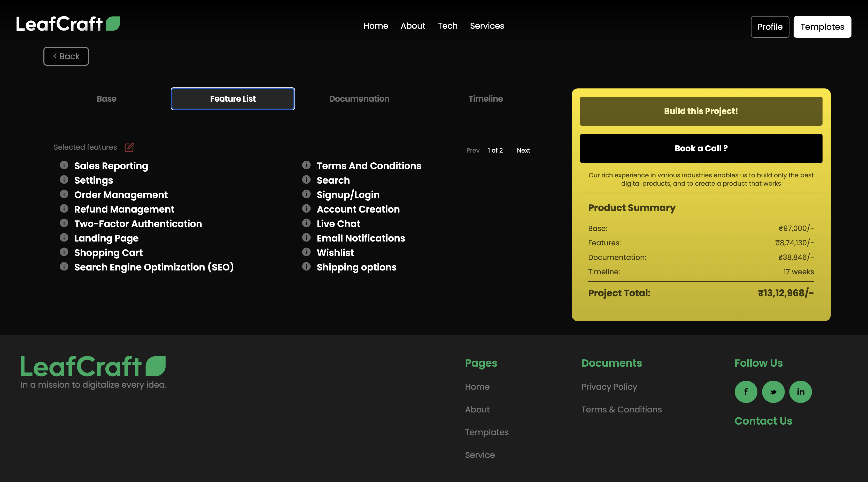The height and width of the screenshot is (482, 868).
Task: Go back using the Back button
Action: click(x=66, y=56)
